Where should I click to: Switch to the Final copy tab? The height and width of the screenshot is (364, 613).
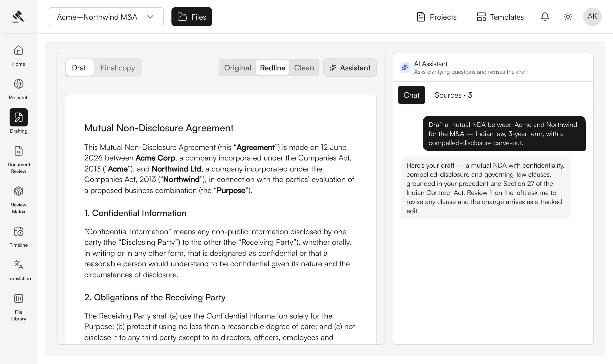(118, 68)
